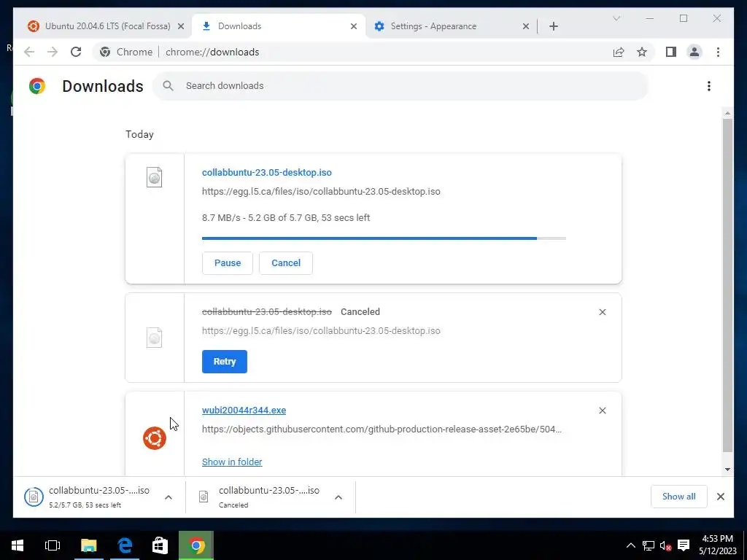Open Chrome's three-dot main menu
747x560 pixels.
pos(718,52)
